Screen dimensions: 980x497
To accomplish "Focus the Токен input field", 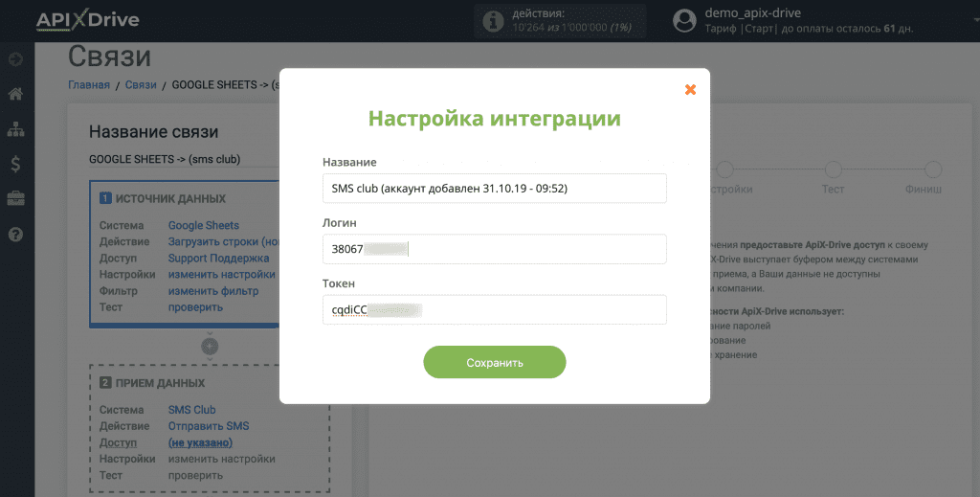I will [x=495, y=309].
